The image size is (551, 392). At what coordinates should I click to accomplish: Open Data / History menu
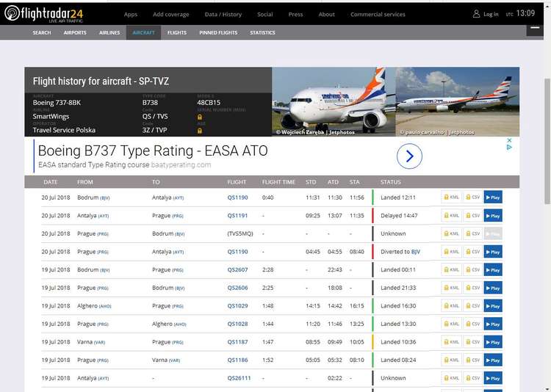point(223,15)
